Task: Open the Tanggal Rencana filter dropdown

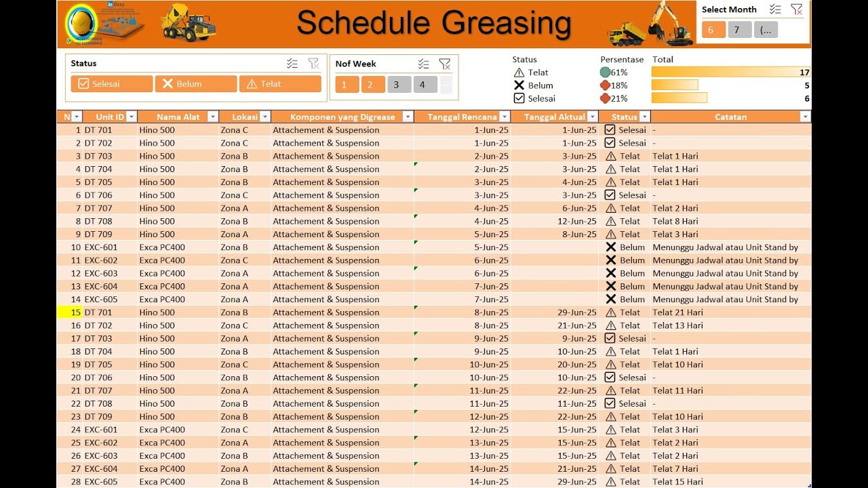Action: 504,117
